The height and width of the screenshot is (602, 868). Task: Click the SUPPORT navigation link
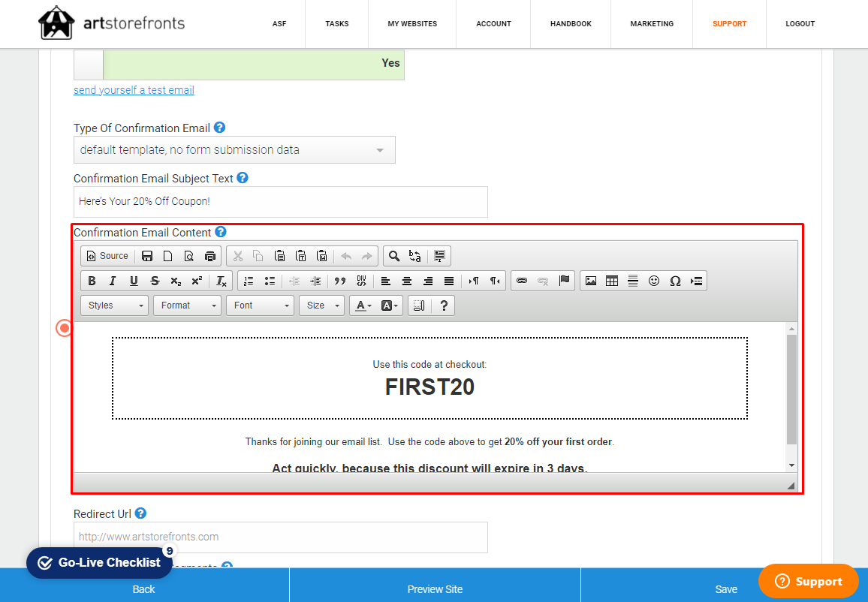pos(730,24)
